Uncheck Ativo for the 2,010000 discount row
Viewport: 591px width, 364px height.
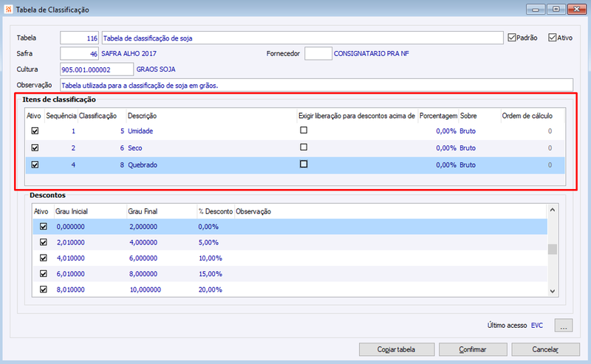pyautogui.click(x=44, y=242)
